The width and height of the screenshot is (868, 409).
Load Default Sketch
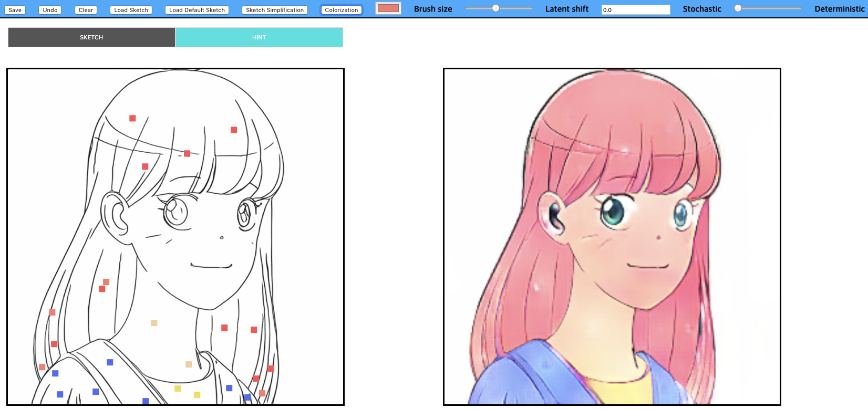coord(197,10)
